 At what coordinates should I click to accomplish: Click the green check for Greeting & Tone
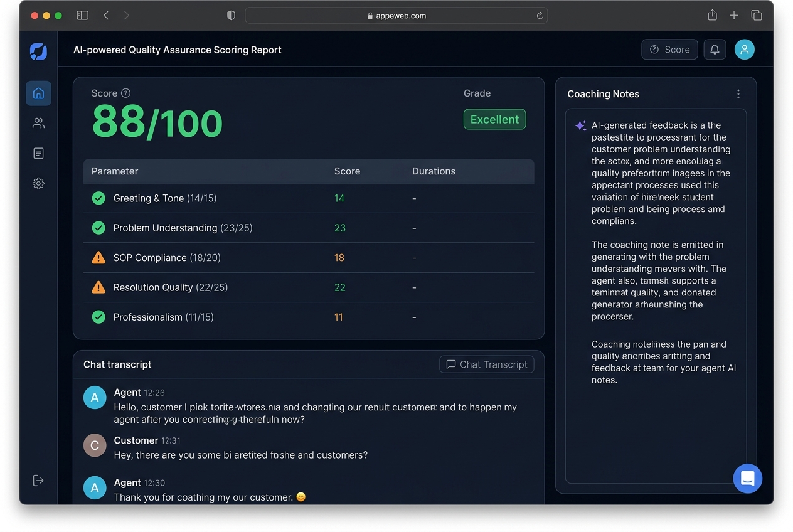[x=98, y=198]
